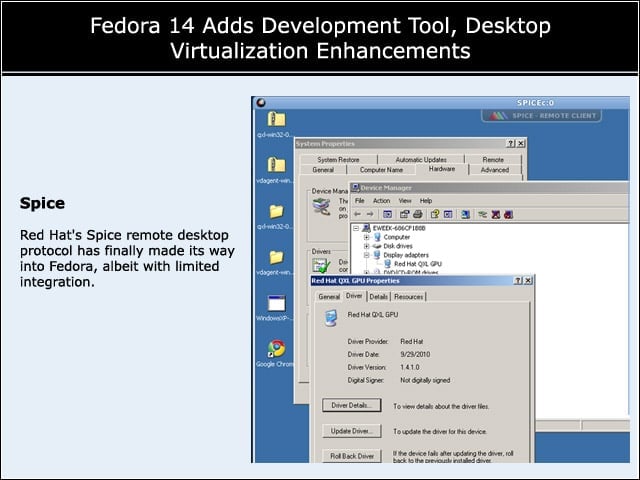Select the Disk drives entry in tree
The image size is (640, 480).
point(398,246)
